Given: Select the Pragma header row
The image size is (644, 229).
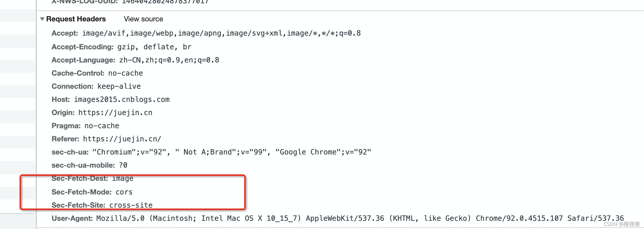Looking at the screenshot, I should 85,126.
